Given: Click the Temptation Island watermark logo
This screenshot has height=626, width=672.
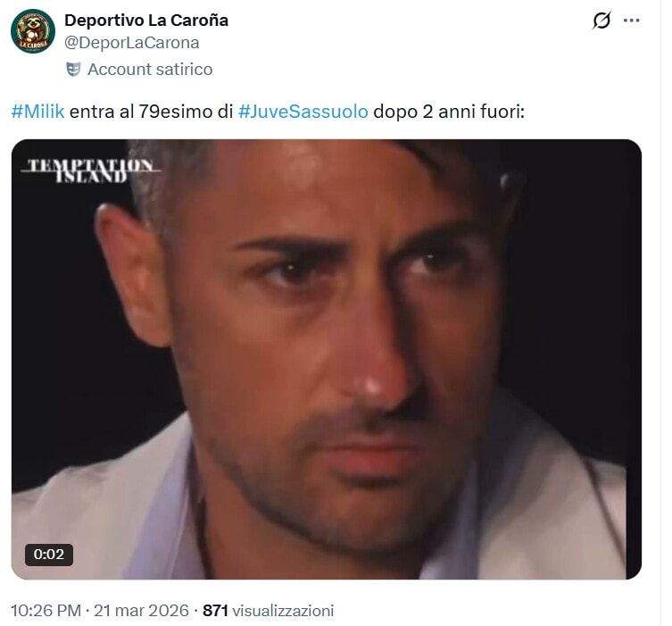Looking at the screenshot, I should pos(90,171).
